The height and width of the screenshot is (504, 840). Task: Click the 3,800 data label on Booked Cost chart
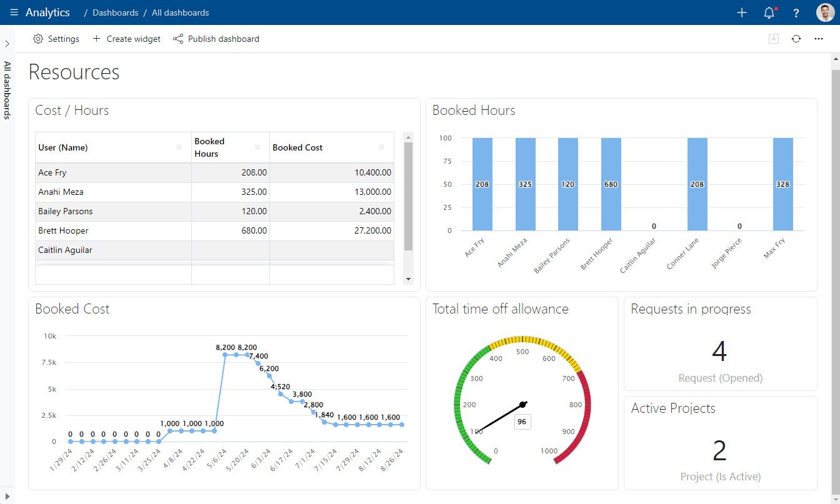tap(302, 394)
